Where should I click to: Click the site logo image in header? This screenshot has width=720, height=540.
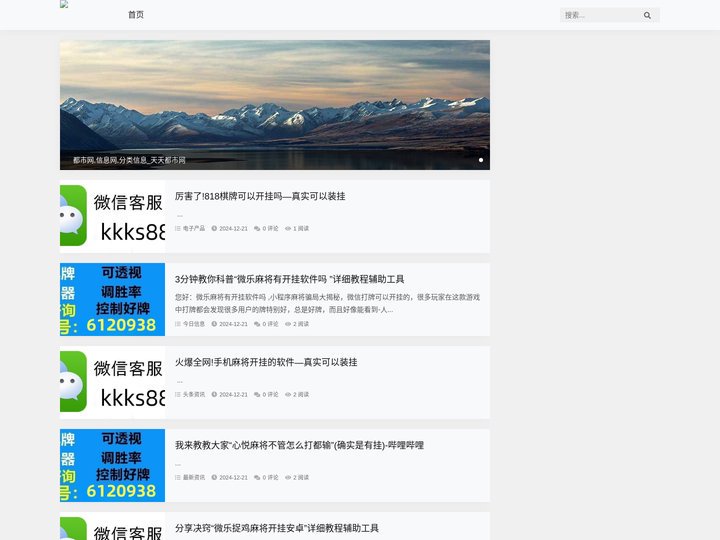[64, 5]
